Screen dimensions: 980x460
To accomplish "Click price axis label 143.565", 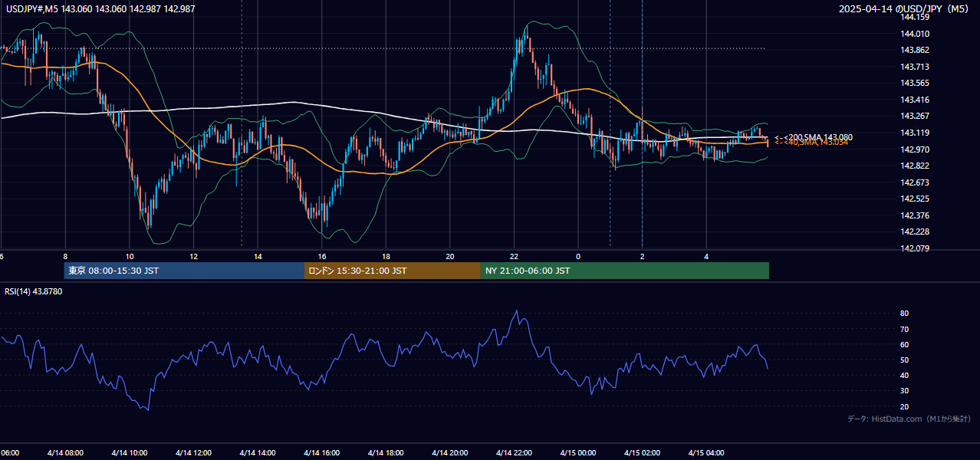I will tap(916, 83).
